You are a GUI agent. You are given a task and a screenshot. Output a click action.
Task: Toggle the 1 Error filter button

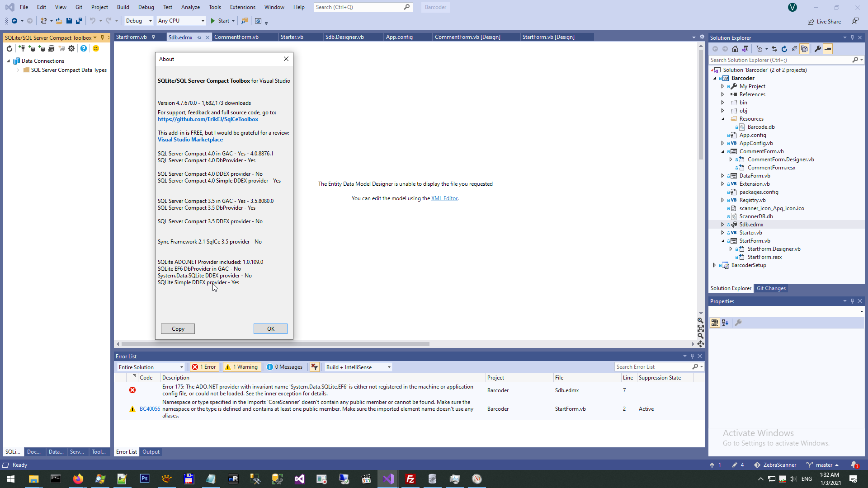click(204, 367)
